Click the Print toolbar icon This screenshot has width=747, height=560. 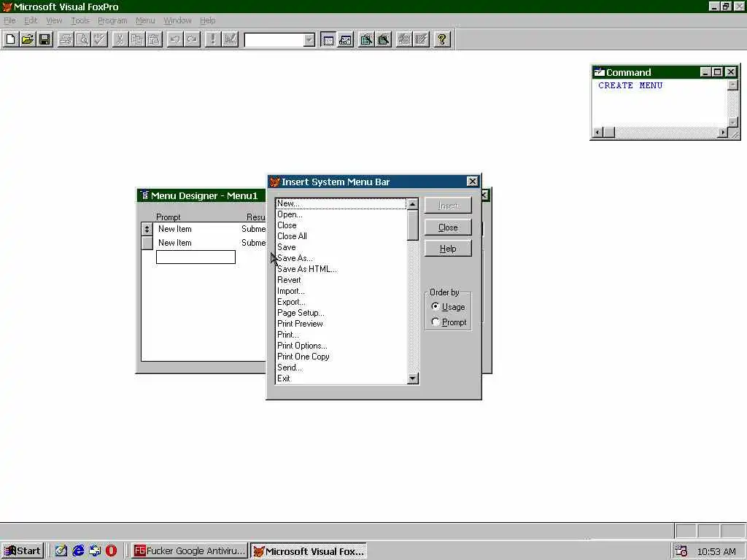[x=65, y=39]
